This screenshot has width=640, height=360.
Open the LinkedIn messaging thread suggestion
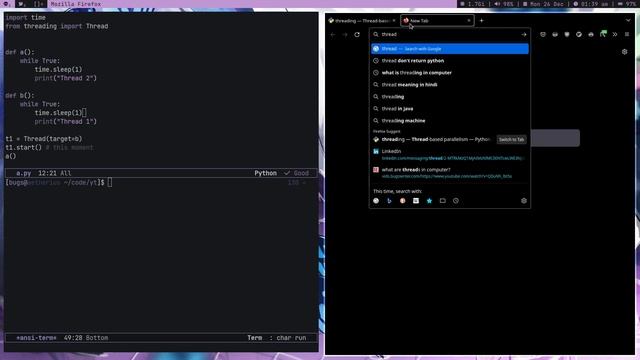(x=450, y=155)
